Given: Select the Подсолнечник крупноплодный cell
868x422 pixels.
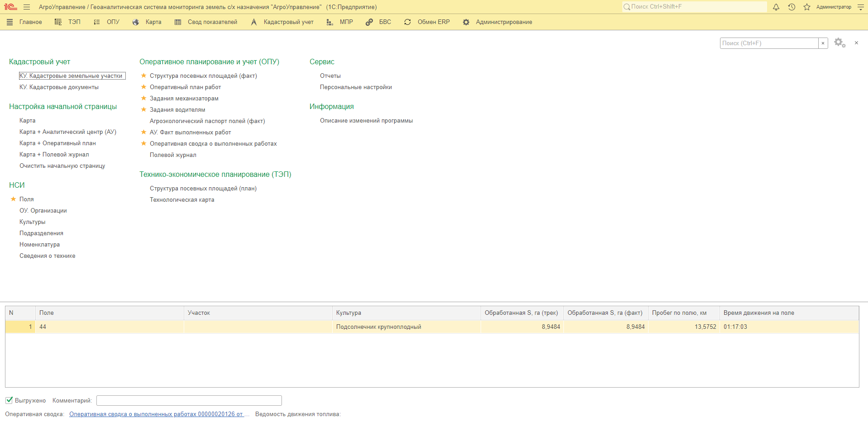Looking at the screenshot, I should (x=406, y=327).
